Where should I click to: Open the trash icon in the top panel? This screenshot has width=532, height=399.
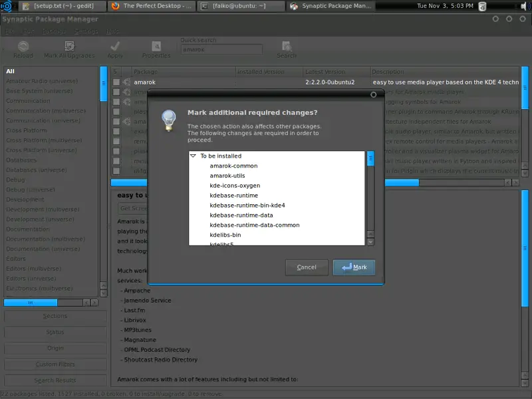pos(482,6)
